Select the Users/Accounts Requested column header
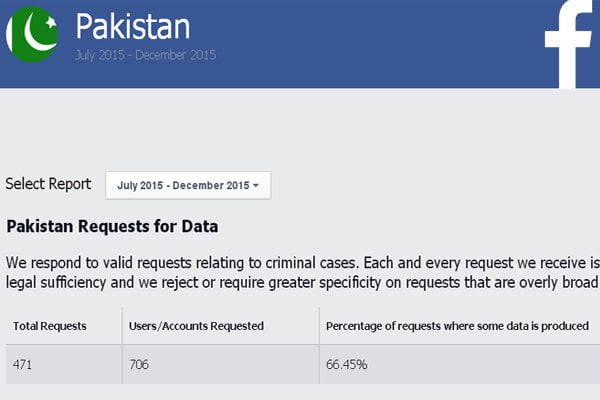The image size is (600, 400). (196, 326)
